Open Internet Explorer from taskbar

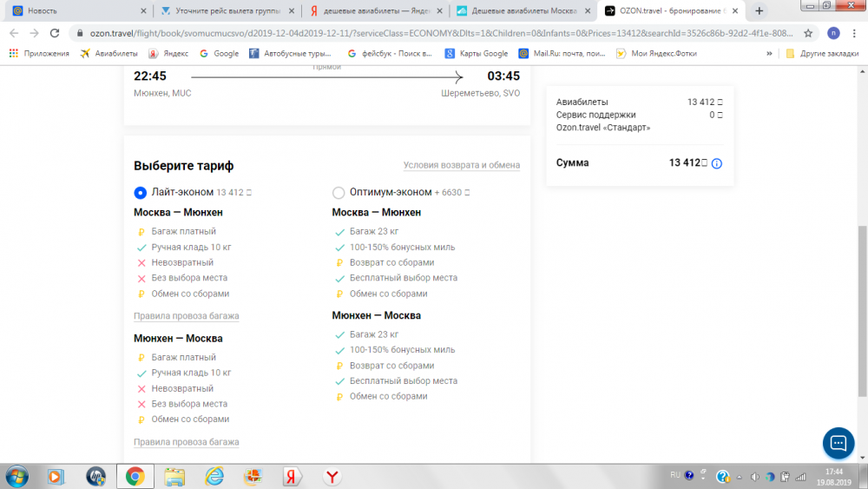coord(214,476)
